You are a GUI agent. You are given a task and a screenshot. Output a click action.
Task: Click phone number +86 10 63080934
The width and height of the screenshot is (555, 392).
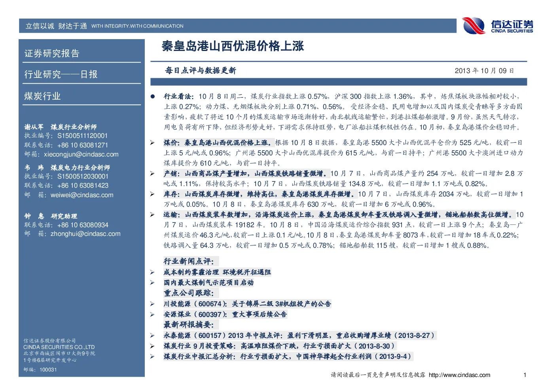(83, 225)
